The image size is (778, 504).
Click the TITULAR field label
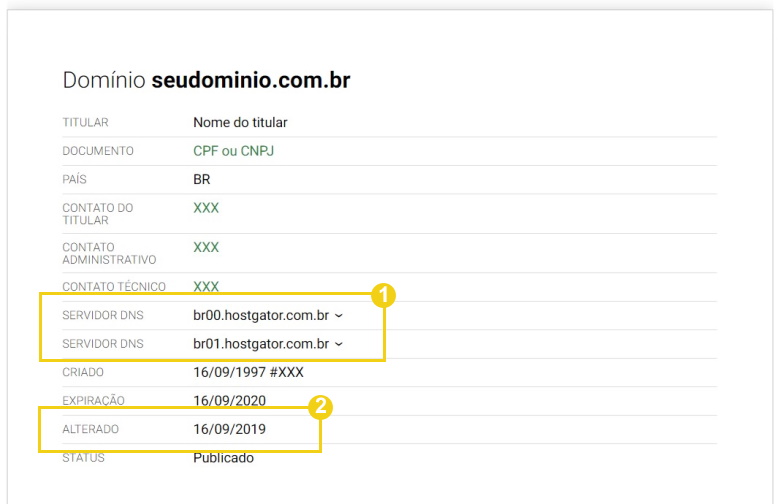click(85, 123)
